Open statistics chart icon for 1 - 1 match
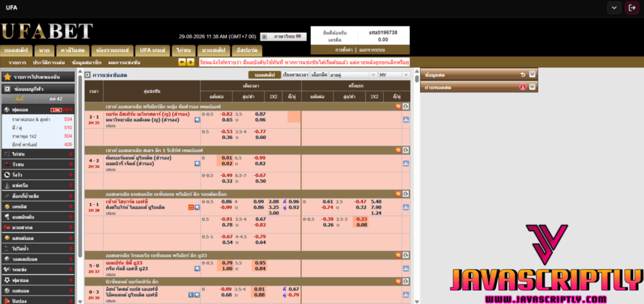The image size is (644, 304). point(406,208)
